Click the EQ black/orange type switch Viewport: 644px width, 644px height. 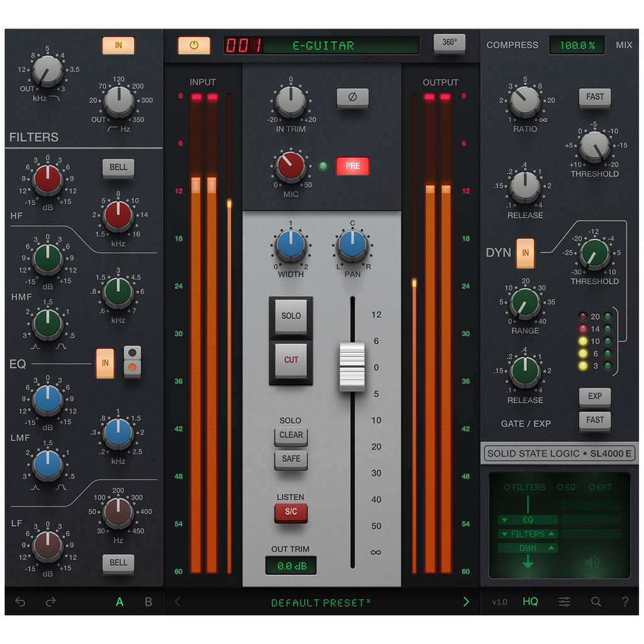coord(132,362)
